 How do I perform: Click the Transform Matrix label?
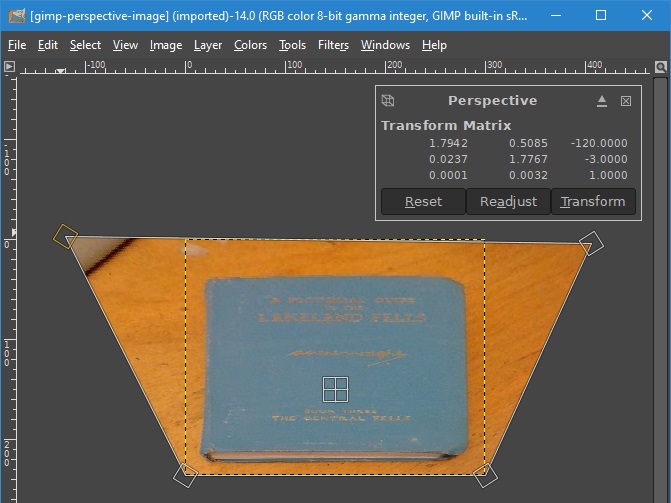click(446, 125)
